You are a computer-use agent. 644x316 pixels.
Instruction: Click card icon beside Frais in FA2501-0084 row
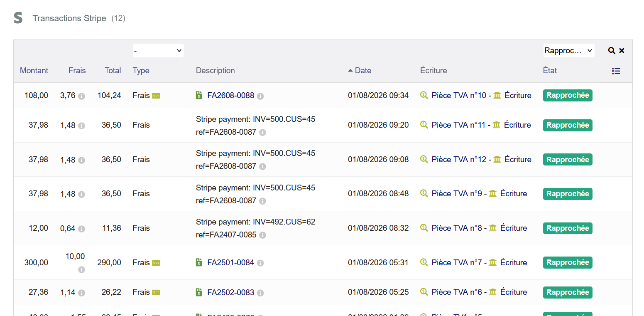[x=156, y=263]
